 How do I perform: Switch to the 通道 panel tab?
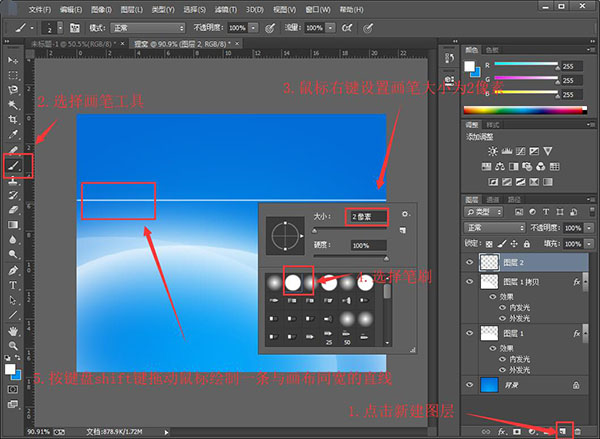493,199
